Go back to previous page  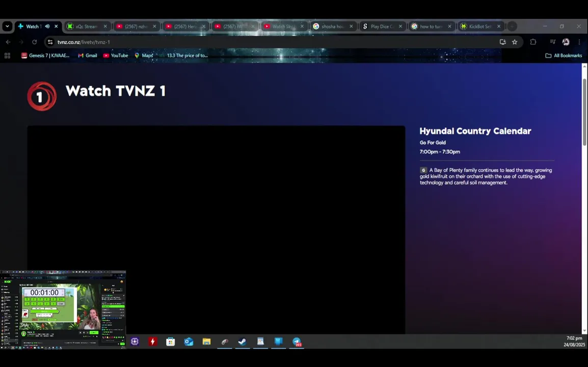pyautogui.click(x=8, y=42)
